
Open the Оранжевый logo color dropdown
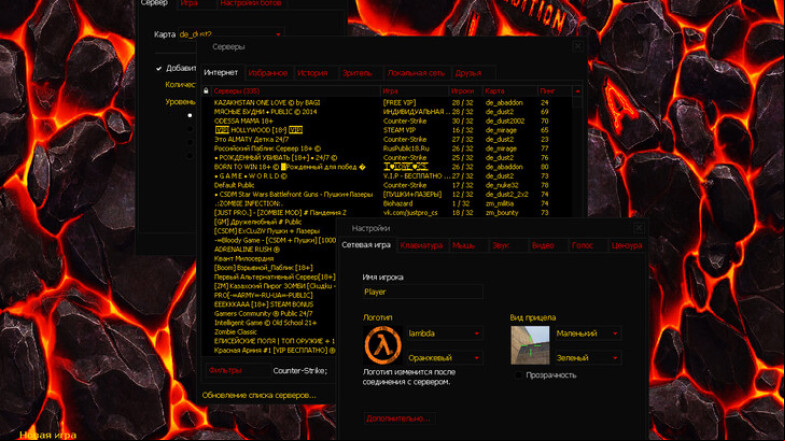coord(445,358)
